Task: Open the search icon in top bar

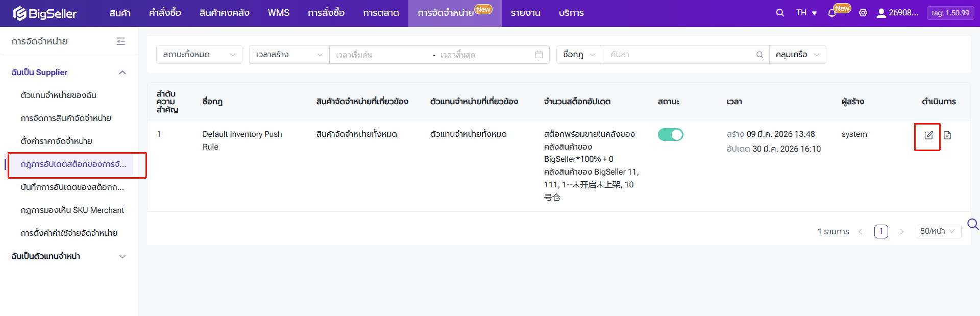Action: click(x=779, y=13)
